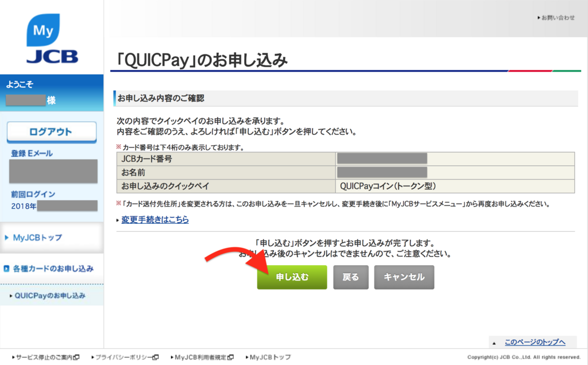This screenshot has width=588, height=365.
Task: Jump to このページのトップへ link
Action: [x=535, y=342]
